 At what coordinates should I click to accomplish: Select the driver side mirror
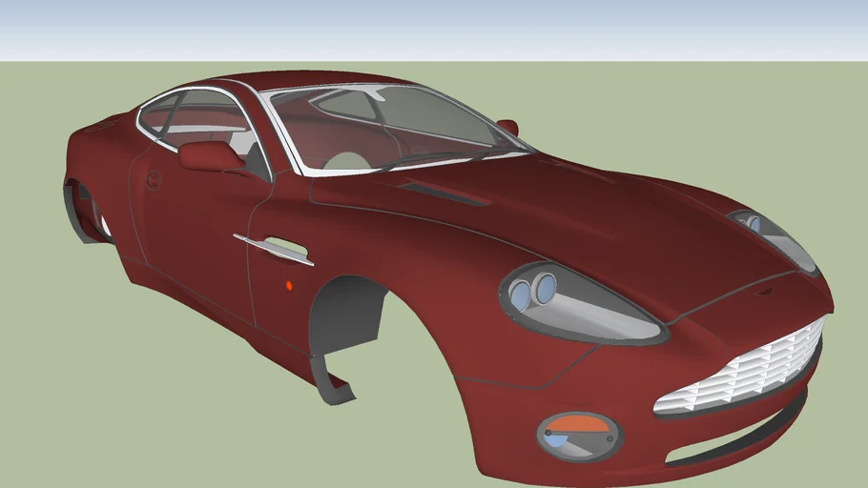pyautogui.click(x=210, y=155)
